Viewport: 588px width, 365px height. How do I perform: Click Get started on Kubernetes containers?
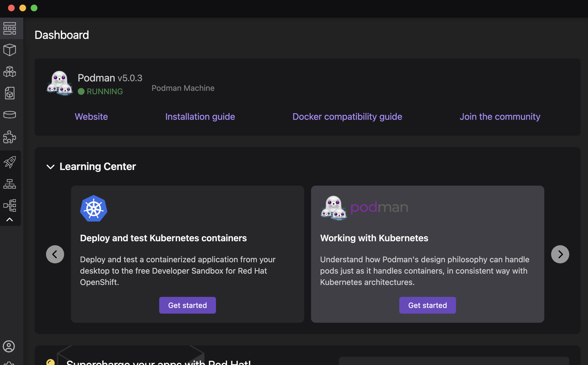click(x=188, y=305)
